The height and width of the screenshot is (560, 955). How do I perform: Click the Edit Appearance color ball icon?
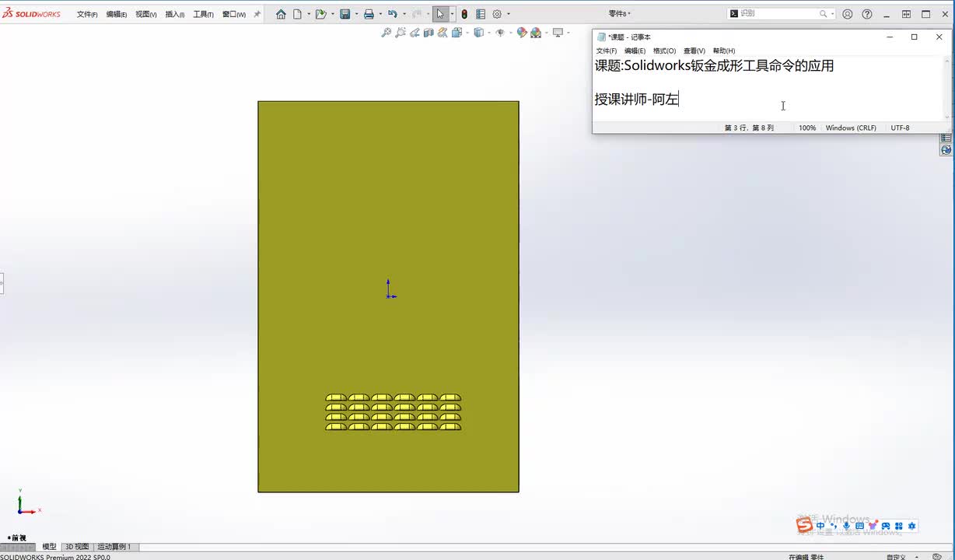522,33
